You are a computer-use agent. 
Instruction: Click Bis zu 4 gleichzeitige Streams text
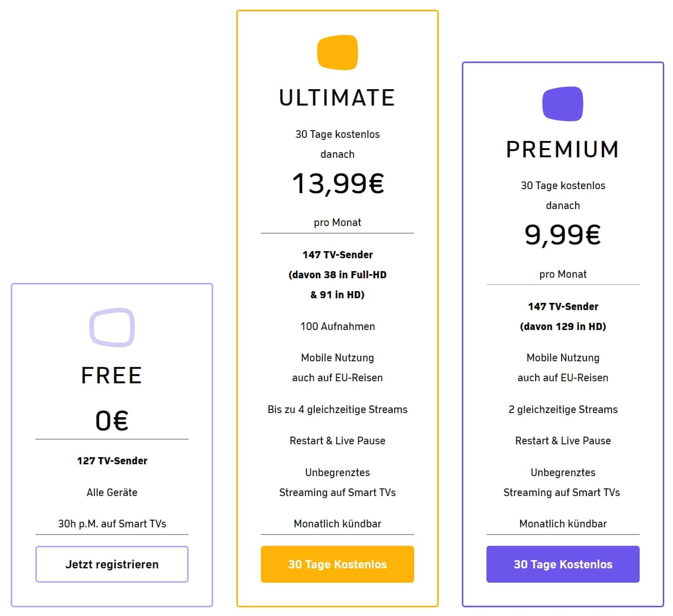[337, 409]
